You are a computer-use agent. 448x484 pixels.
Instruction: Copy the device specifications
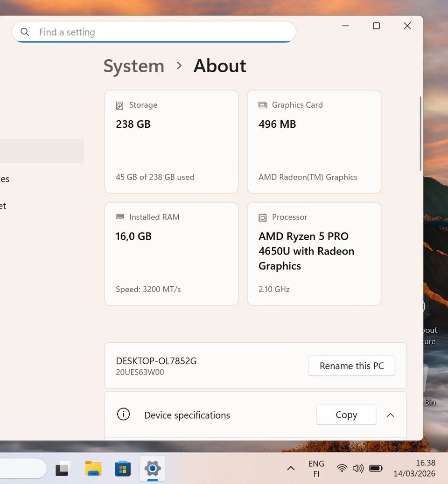346,415
